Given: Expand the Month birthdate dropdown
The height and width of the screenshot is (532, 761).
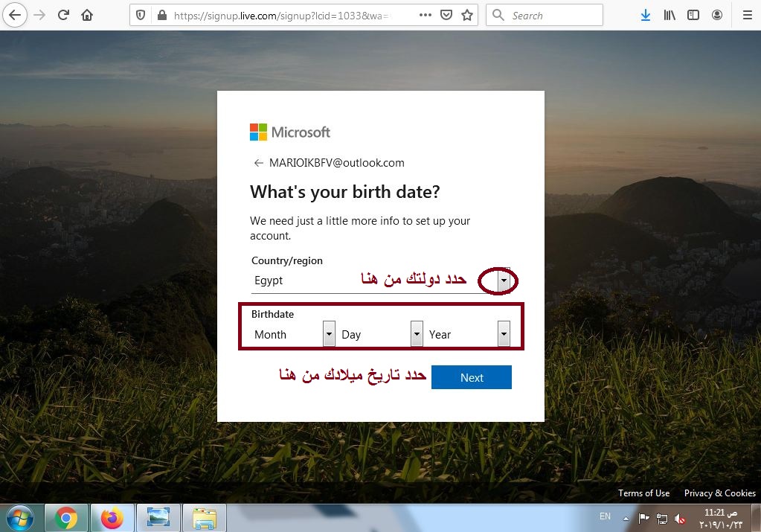Looking at the screenshot, I should click(328, 334).
